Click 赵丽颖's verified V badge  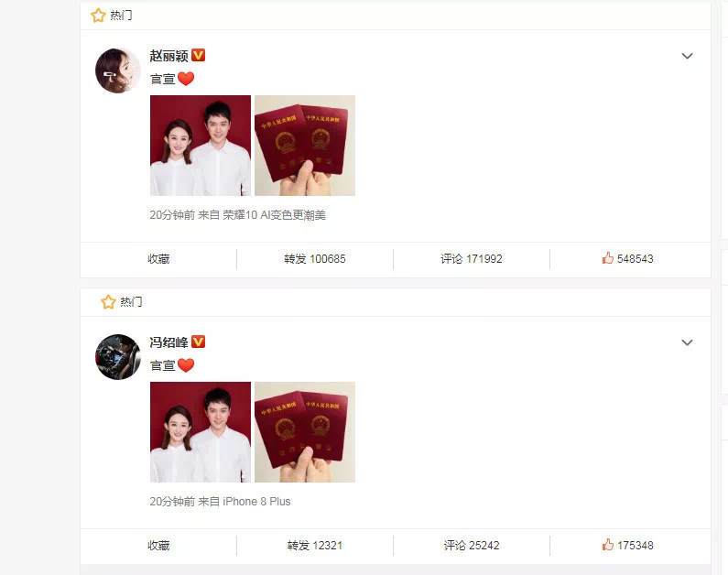pyautogui.click(x=198, y=55)
